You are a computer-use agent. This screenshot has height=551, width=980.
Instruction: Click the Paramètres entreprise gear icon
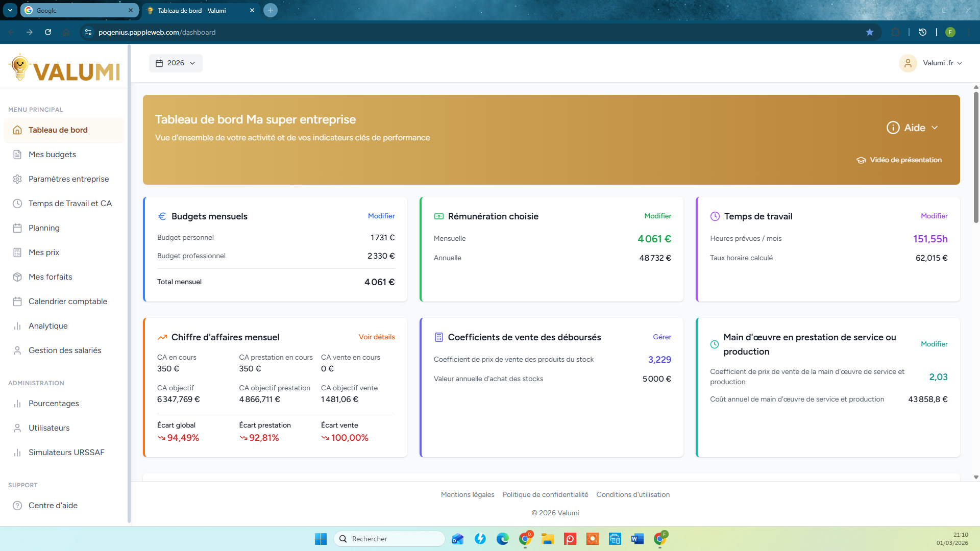coord(17,179)
